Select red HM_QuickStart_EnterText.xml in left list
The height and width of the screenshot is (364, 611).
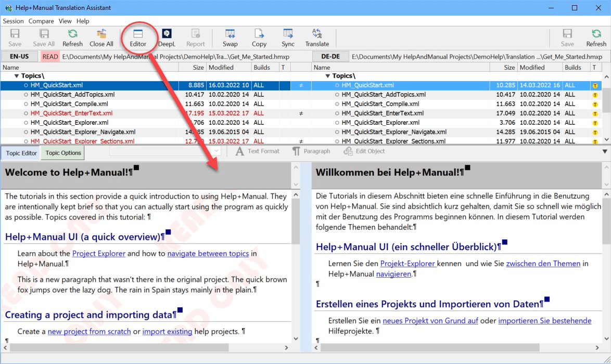(71, 113)
